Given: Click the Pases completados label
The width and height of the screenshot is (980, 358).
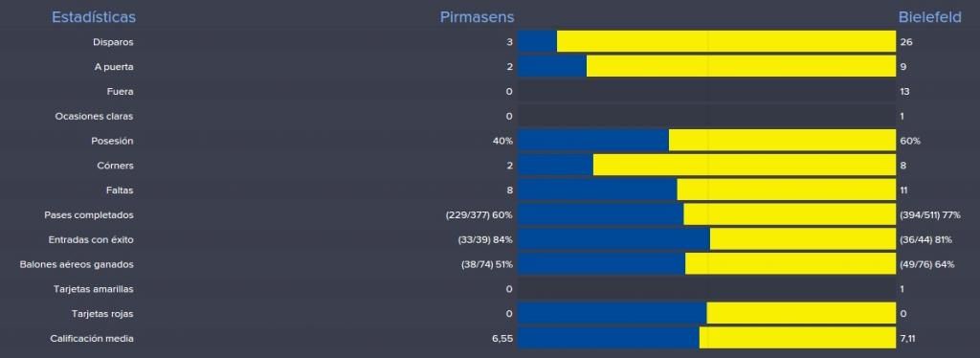Looking at the screenshot, I should click(x=89, y=215).
